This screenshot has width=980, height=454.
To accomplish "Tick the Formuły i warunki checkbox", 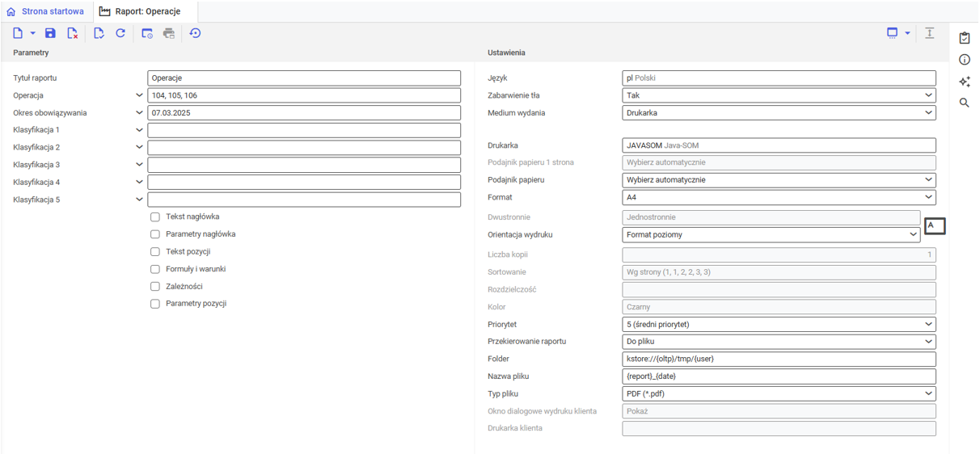I will click(155, 269).
